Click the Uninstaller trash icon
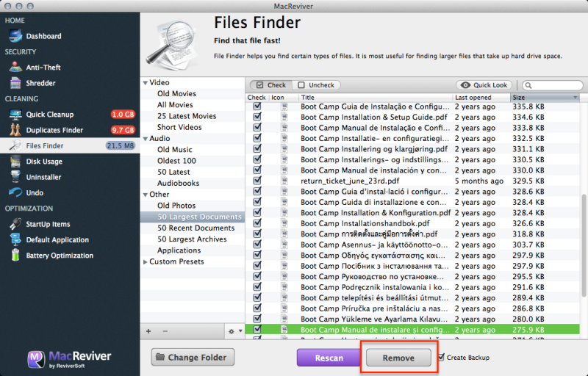 click(15, 177)
